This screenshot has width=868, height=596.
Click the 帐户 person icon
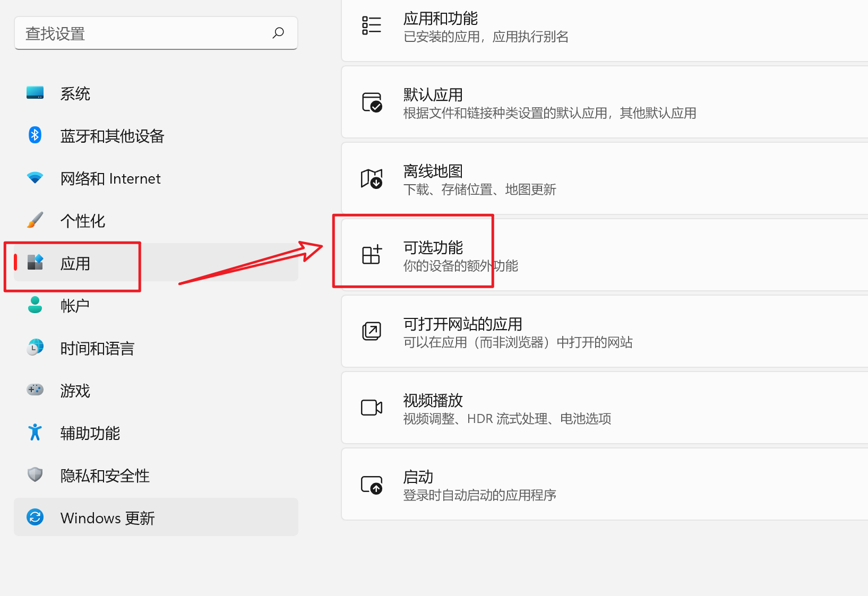tap(35, 305)
